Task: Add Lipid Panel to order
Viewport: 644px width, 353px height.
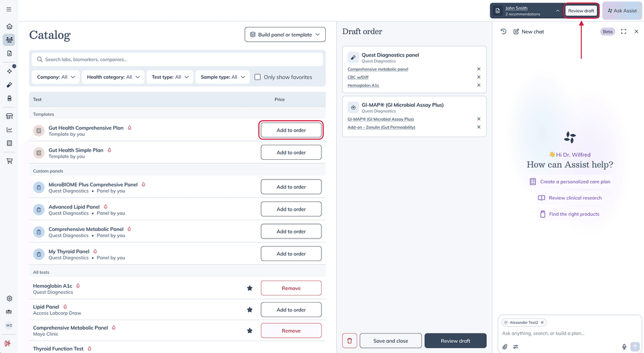Action: click(291, 310)
